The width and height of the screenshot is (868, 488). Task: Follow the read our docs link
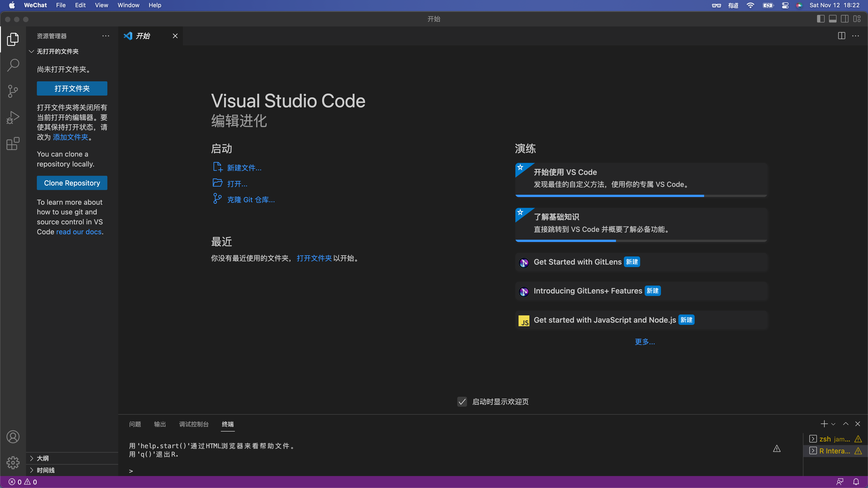79,232
